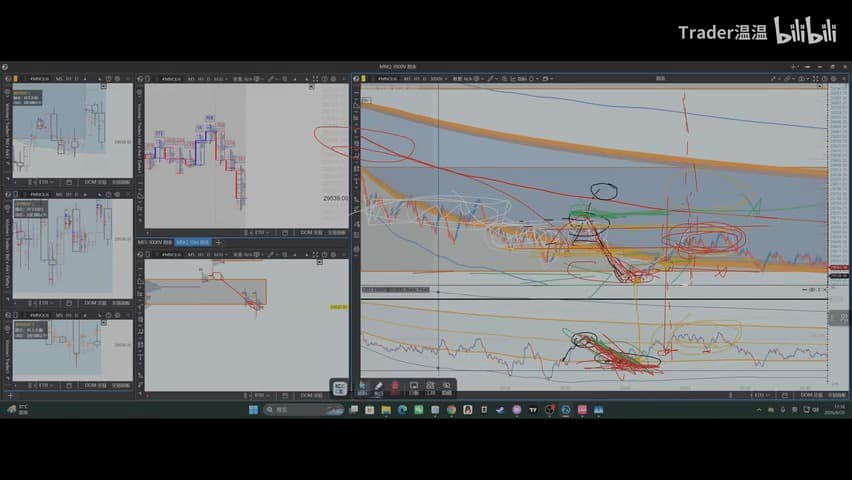Open TradingView from taskbar
The image size is (852, 480).
coord(533,410)
